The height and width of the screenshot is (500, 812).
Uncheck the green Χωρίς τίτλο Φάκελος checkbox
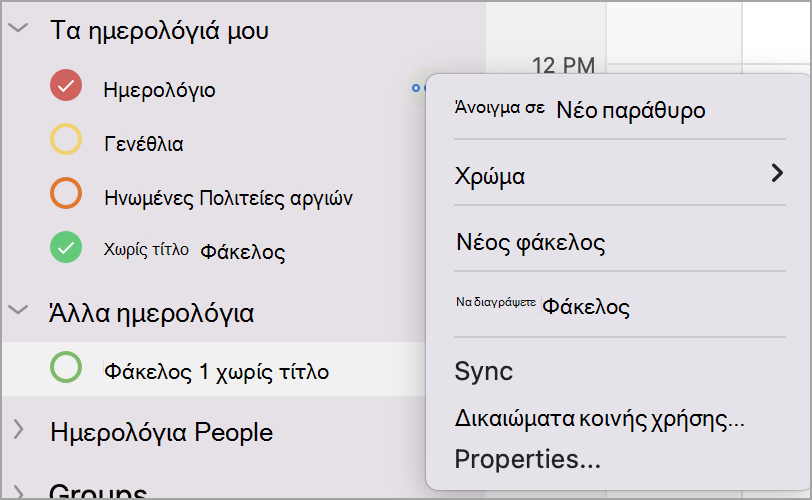tap(66, 247)
